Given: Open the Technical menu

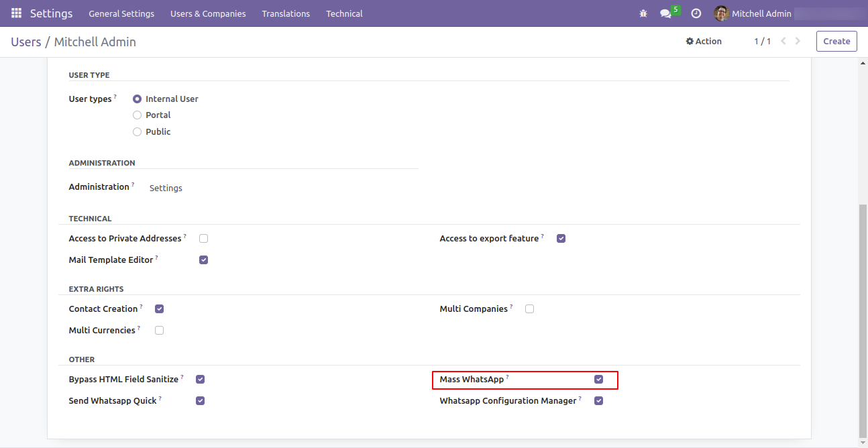Looking at the screenshot, I should [344, 13].
